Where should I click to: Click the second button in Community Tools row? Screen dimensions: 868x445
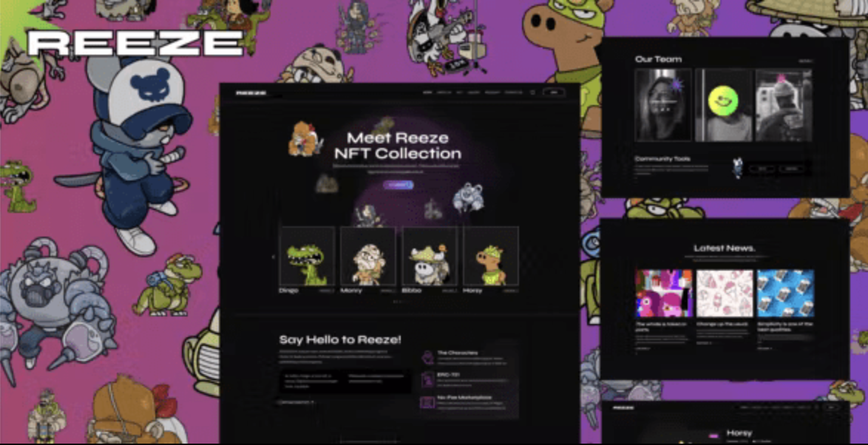click(x=792, y=169)
